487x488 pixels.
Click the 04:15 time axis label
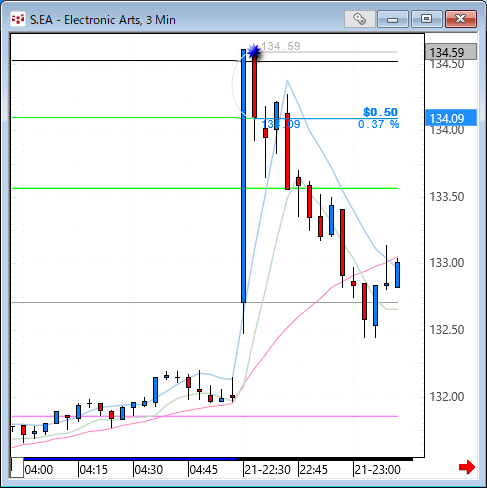[94, 470]
